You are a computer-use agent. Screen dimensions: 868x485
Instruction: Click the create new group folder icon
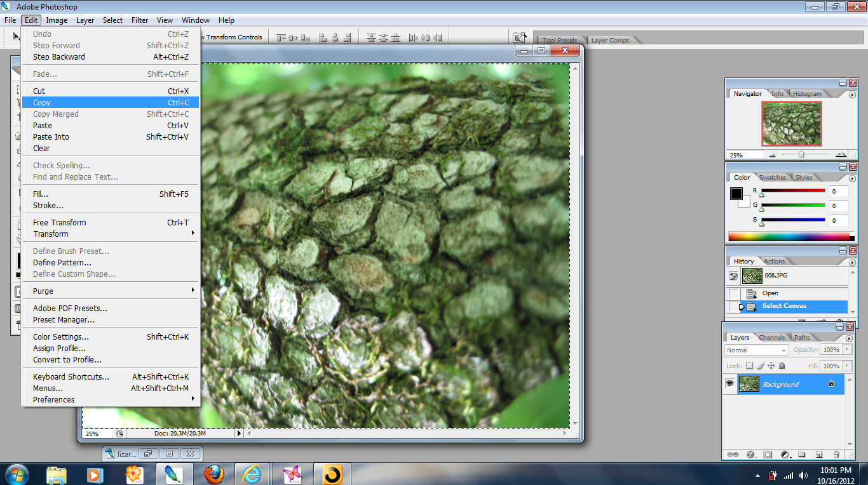802,455
